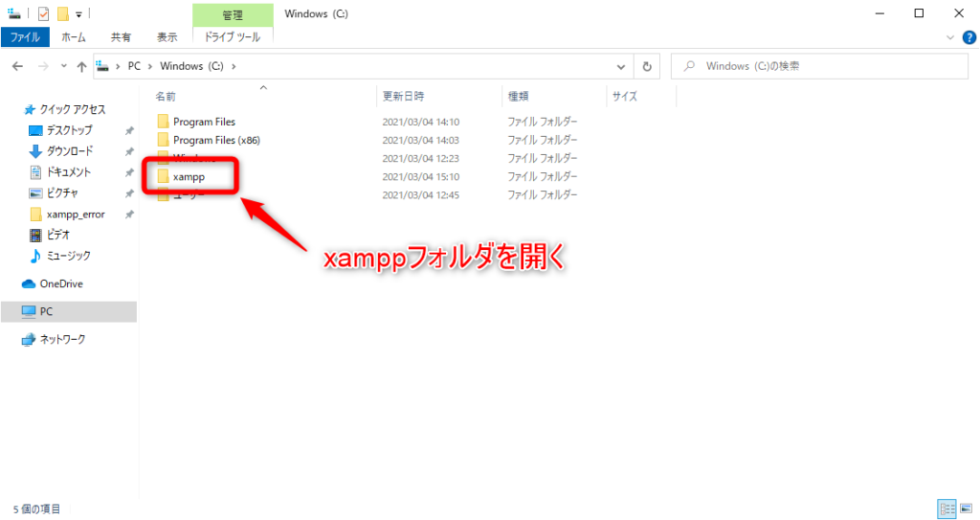Select the 管理 contextual tab header
This screenshot has width=980, height=520.
pyautogui.click(x=233, y=15)
